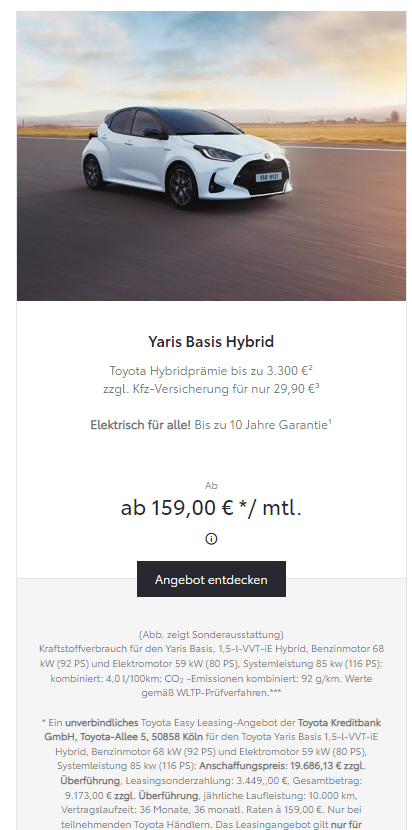Screen dimensions: 412x830
Task: Open the Angebot entdecken button
Action: 211,579
